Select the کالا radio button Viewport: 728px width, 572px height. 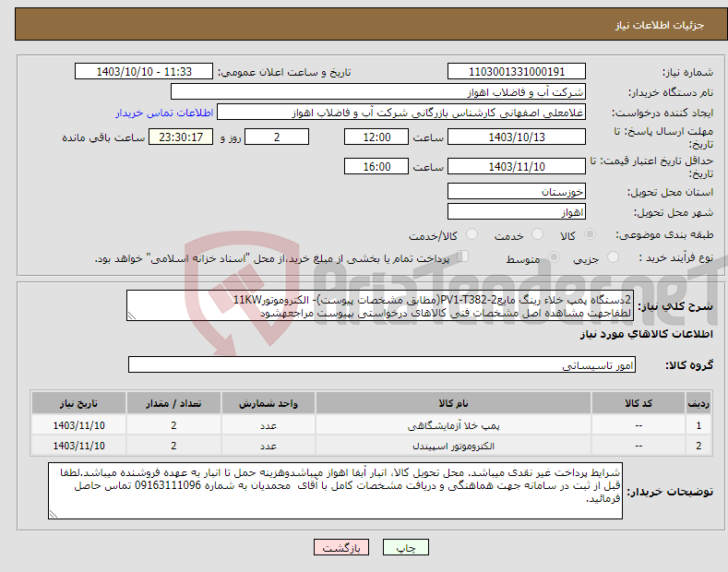coord(590,234)
